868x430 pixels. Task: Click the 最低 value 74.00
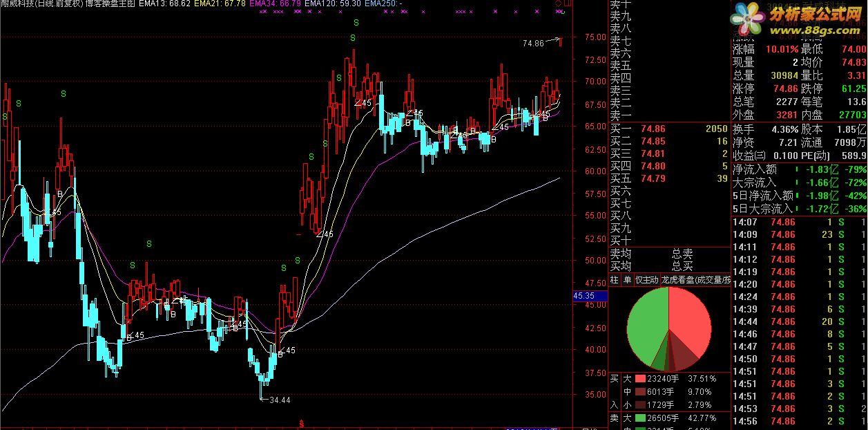click(853, 50)
